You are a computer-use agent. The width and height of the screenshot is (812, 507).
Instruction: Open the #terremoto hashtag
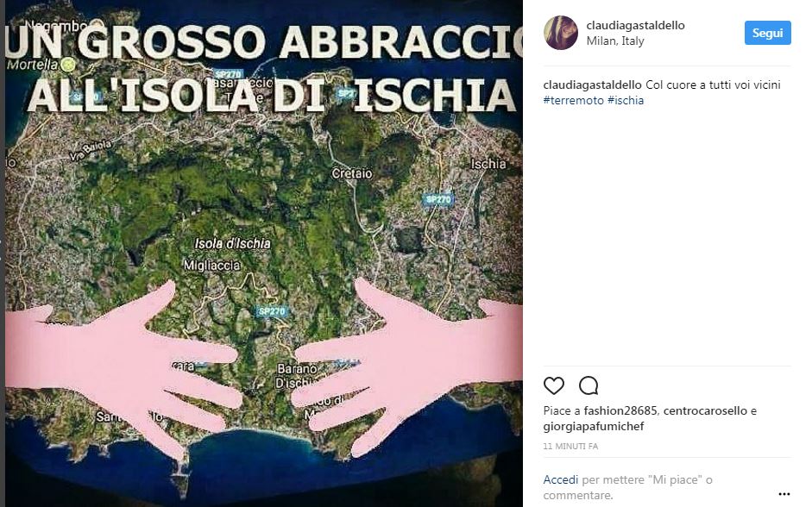pos(573,100)
